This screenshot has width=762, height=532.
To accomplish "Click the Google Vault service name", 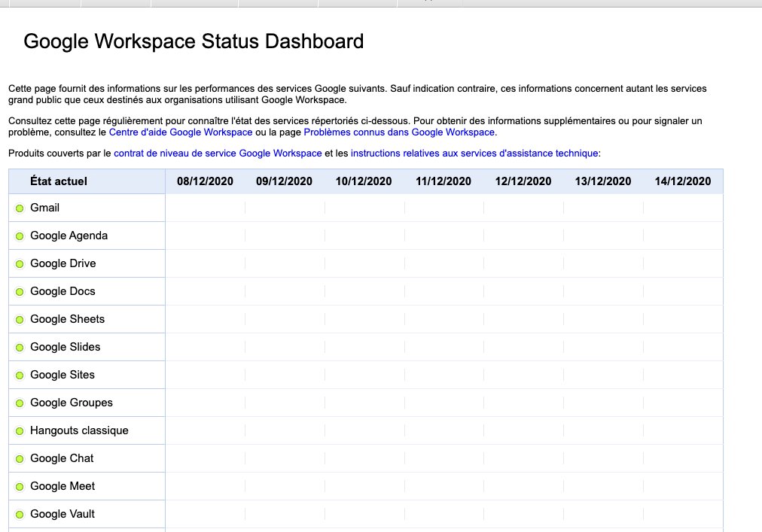I will tap(62, 513).
